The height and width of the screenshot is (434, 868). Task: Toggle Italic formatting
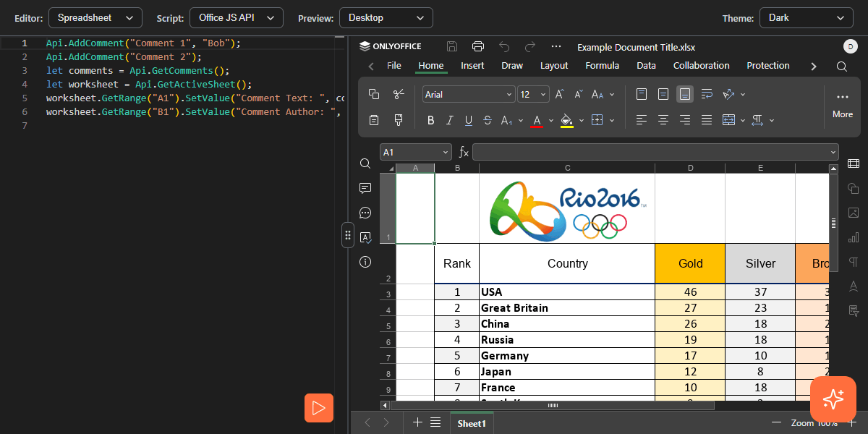coord(450,120)
